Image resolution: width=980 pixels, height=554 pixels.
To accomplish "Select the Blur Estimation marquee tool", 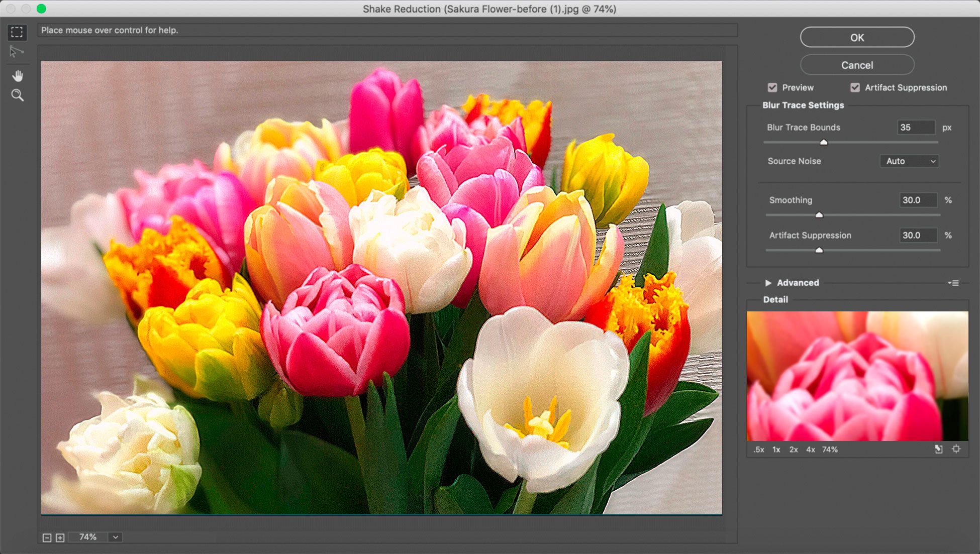I will 17,32.
